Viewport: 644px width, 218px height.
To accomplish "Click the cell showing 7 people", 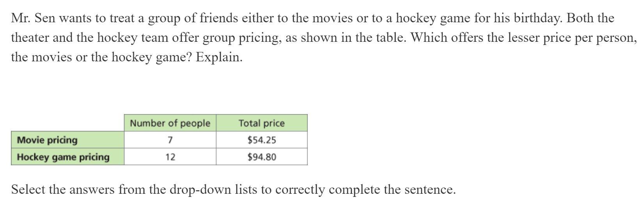I will pyautogui.click(x=170, y=140).
